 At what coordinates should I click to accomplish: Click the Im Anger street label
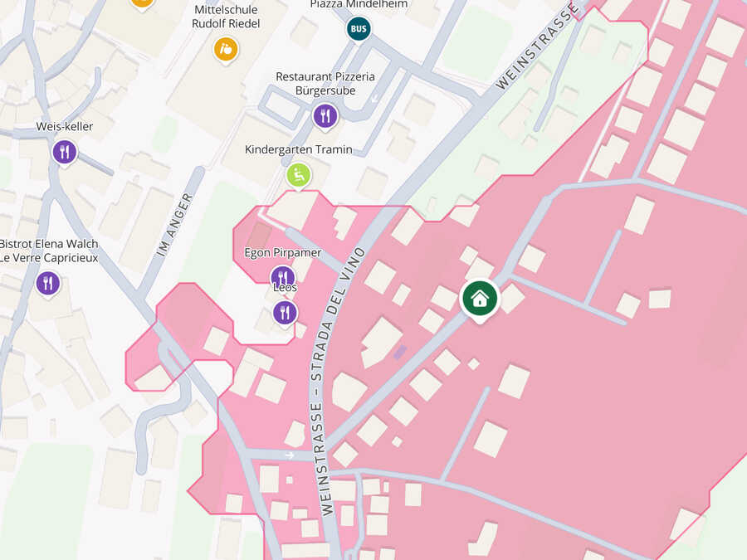point(175,225)
